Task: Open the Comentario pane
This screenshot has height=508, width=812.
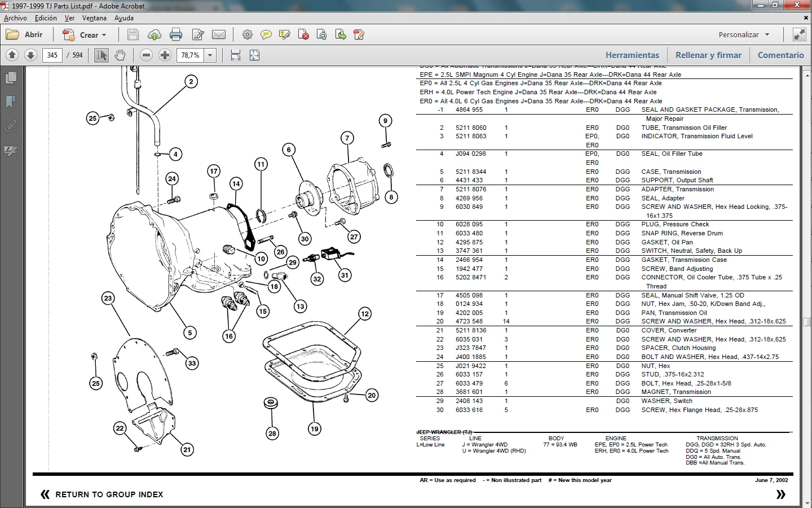Action: coord(781,55)
